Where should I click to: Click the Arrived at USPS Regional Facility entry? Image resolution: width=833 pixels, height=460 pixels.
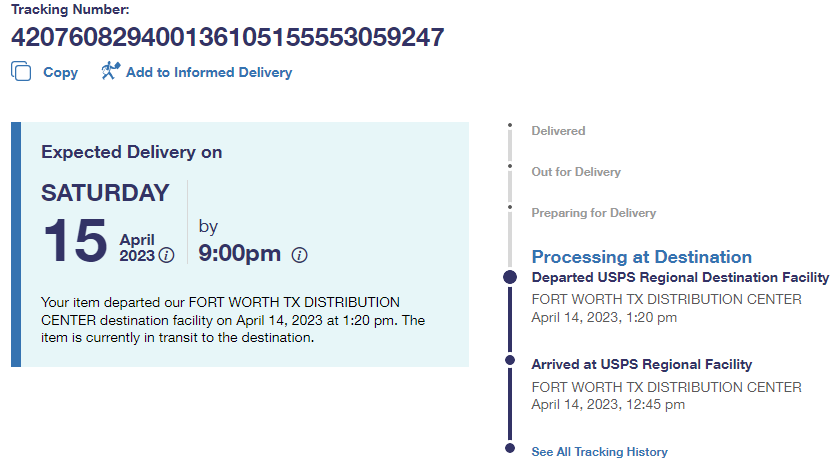pyautogui.click(x=641, y=364)
